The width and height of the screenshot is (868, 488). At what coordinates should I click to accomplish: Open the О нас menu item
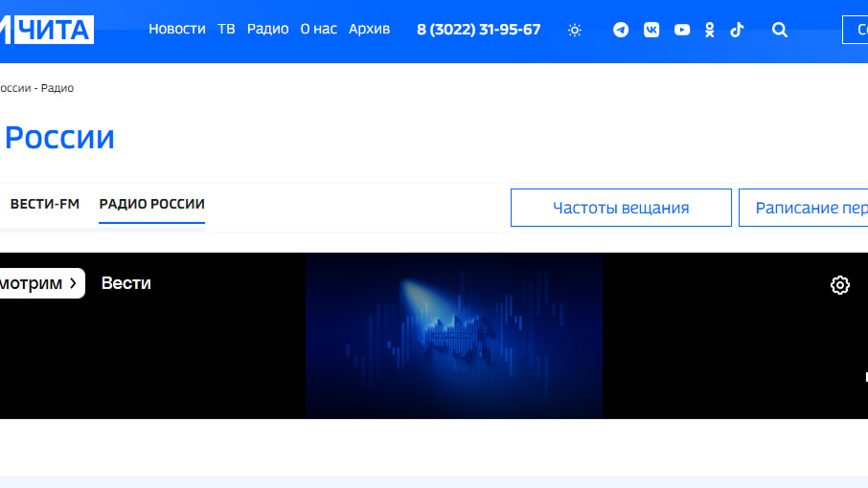[319, 29]
